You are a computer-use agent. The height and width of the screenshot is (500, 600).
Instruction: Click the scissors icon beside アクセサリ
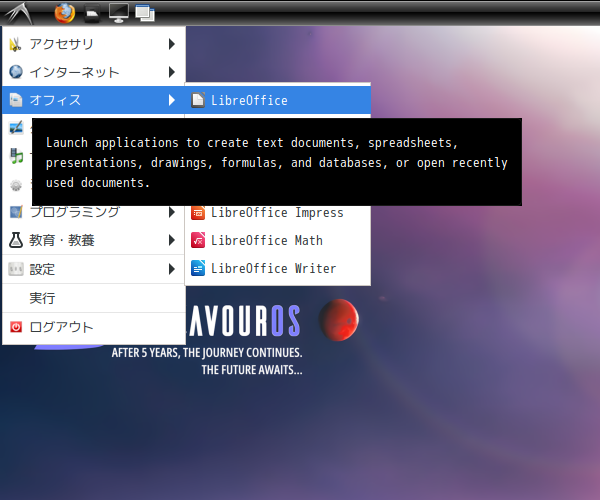coord(16,44)
